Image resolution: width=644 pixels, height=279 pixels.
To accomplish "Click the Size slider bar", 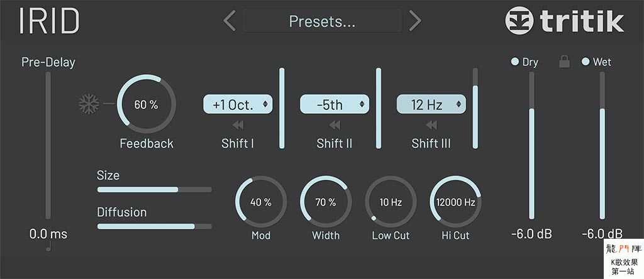I will tap(155, 190).
